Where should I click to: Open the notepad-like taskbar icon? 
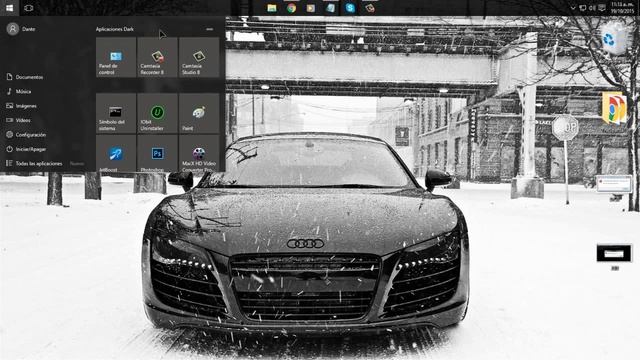pyautogui.click(x=331, y=8)
